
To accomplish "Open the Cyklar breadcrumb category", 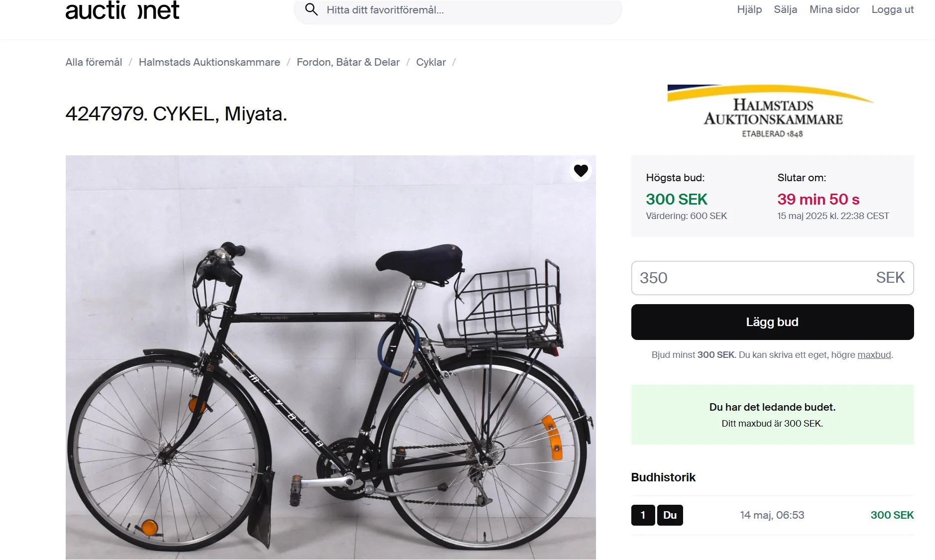I will tap(431, 62).
